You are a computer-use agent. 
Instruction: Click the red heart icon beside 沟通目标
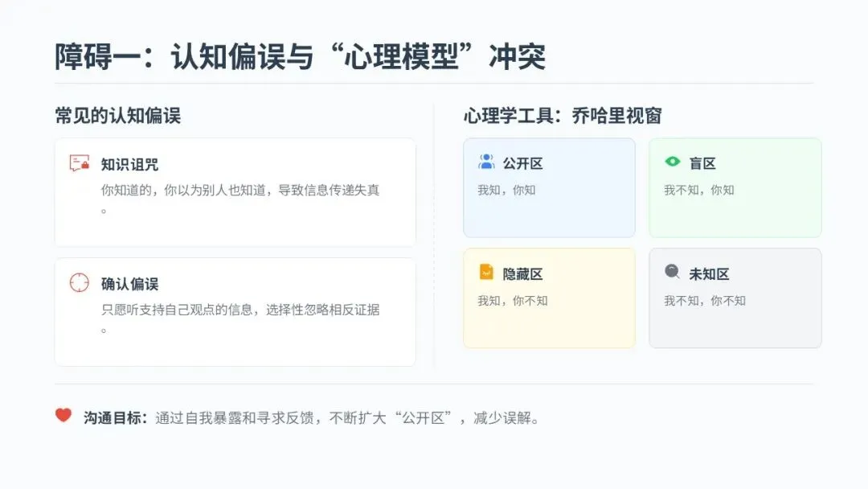coord(63,416)
